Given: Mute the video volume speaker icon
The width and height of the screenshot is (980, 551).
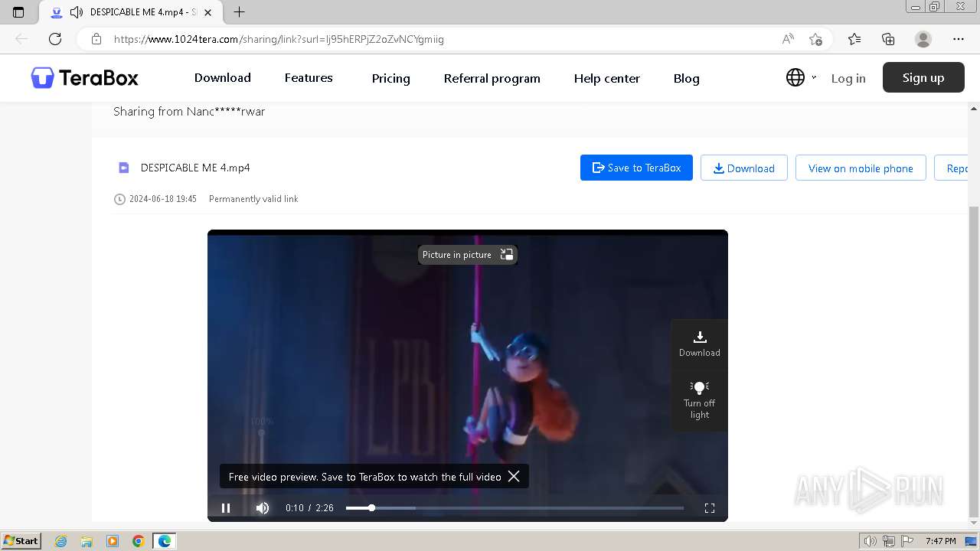Looking at the screenshot, I should (263, 508).
